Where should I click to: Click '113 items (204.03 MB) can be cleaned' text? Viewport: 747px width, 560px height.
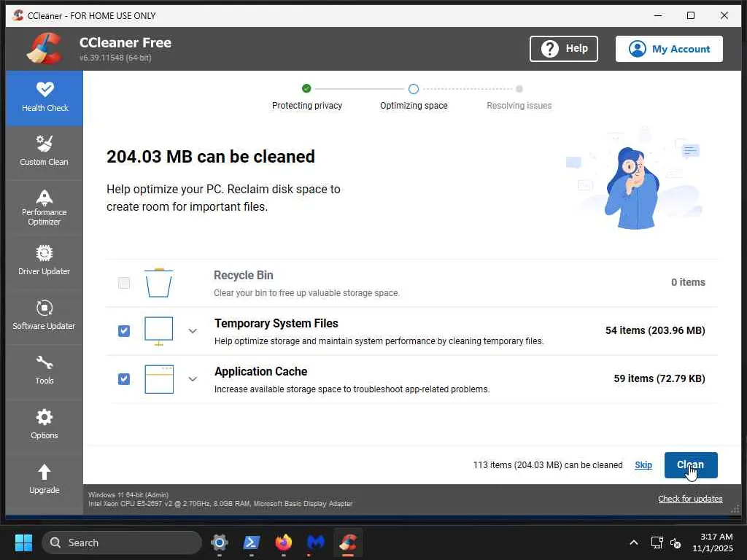[548, 465]
